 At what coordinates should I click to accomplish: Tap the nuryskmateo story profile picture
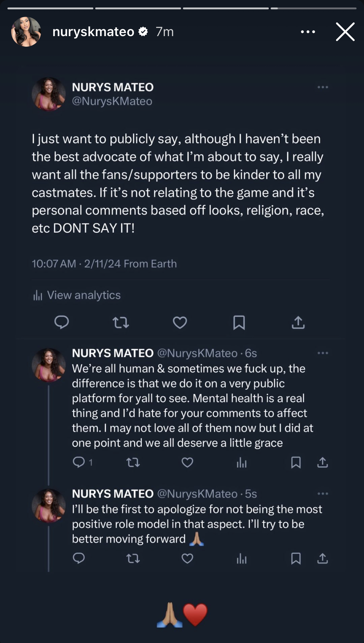[x=26, y=32]
